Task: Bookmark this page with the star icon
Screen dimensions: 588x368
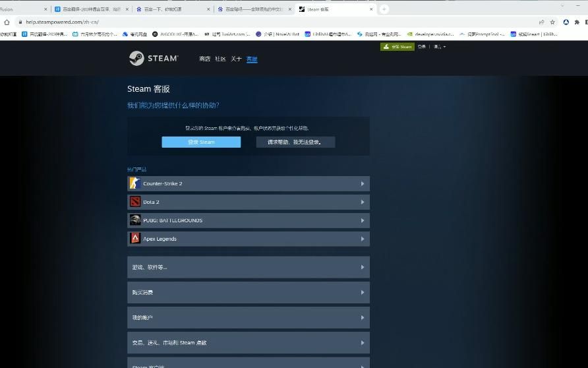Action: coord(552,22)
